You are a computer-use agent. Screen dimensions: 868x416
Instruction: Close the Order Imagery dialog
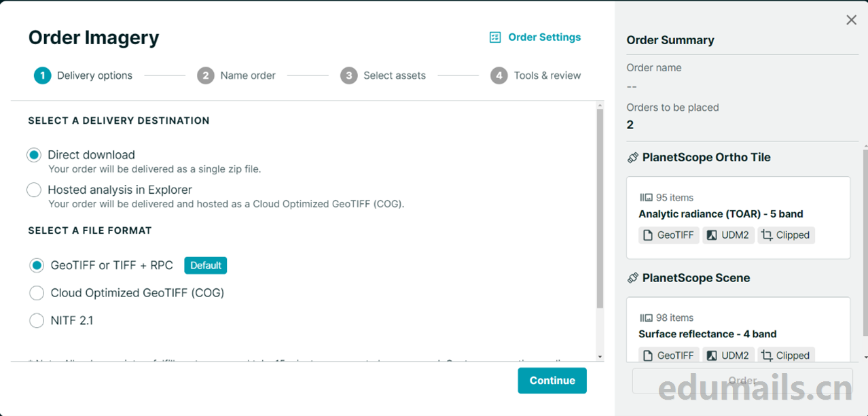(851, 20)
